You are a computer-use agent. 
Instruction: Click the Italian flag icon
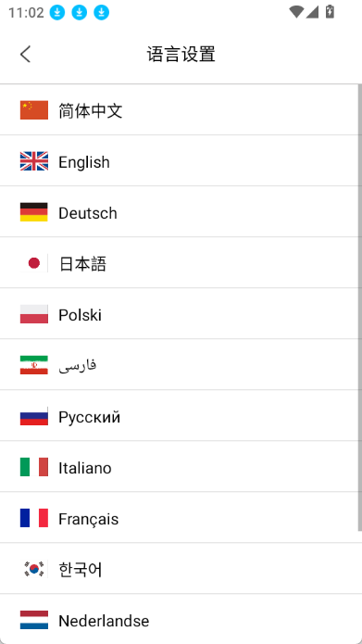pos(34,467)
